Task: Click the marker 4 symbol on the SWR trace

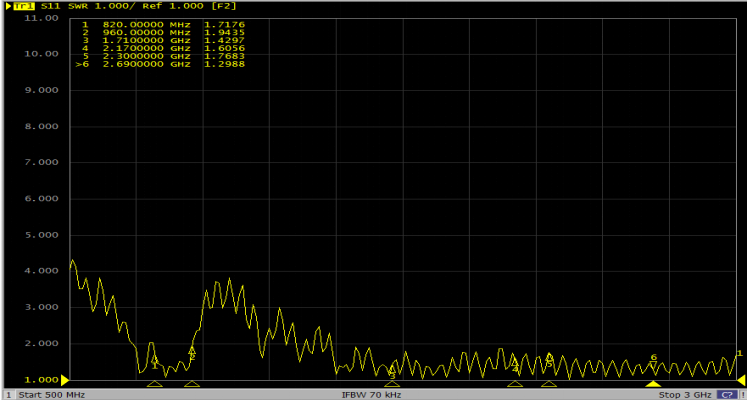Action: pos(515,365)
